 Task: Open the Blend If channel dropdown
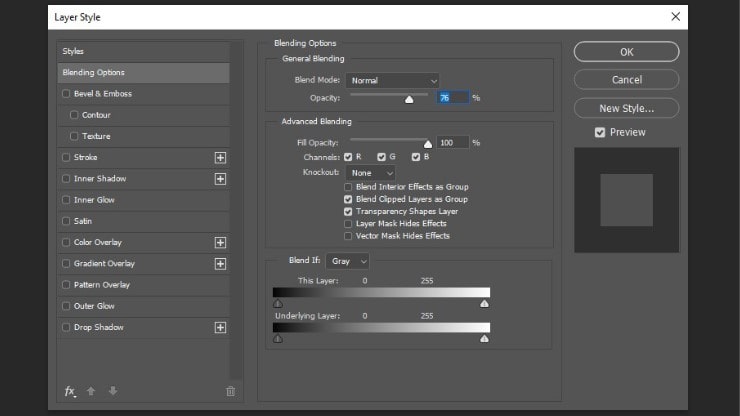[x=348, y=261]
